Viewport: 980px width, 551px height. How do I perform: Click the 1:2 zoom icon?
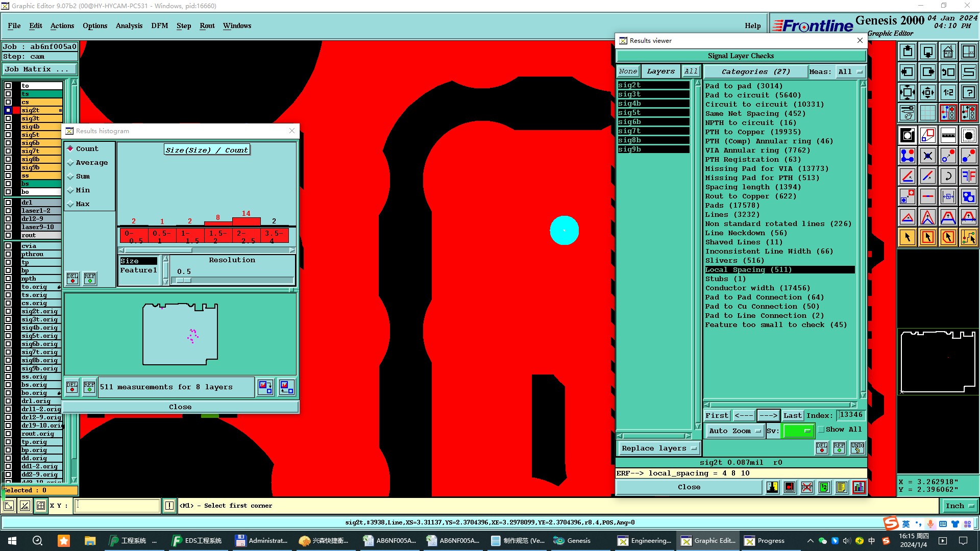(948, 92)
